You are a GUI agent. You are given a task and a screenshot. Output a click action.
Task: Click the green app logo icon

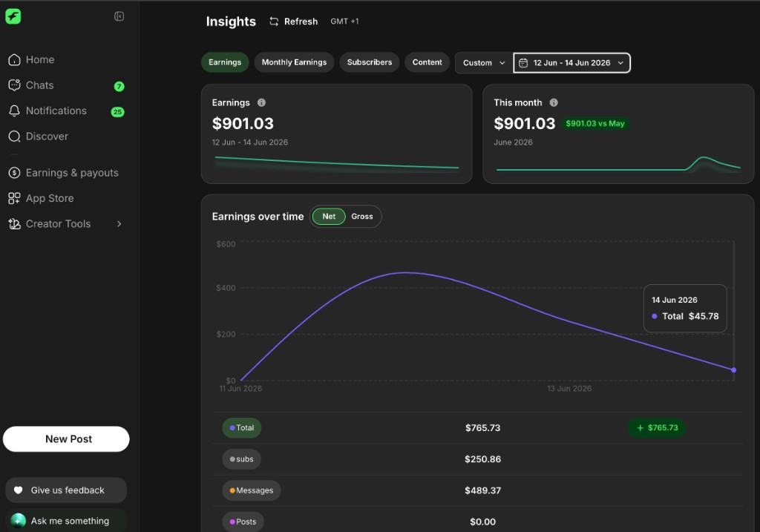[13, 16]
